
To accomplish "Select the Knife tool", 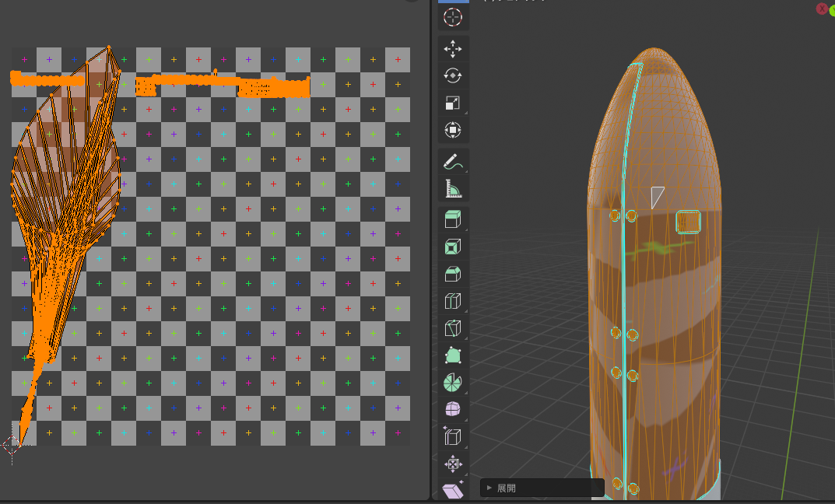I will [453, 328].
